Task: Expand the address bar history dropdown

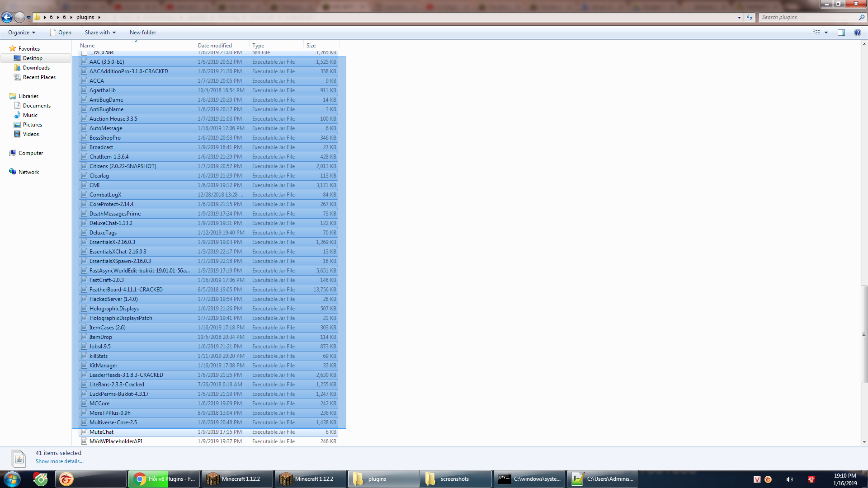Action: click(x=739, y=17)
